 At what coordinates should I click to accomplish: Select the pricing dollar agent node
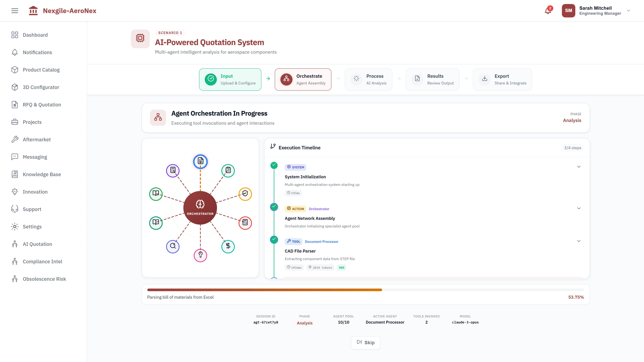tap(228, 246)
